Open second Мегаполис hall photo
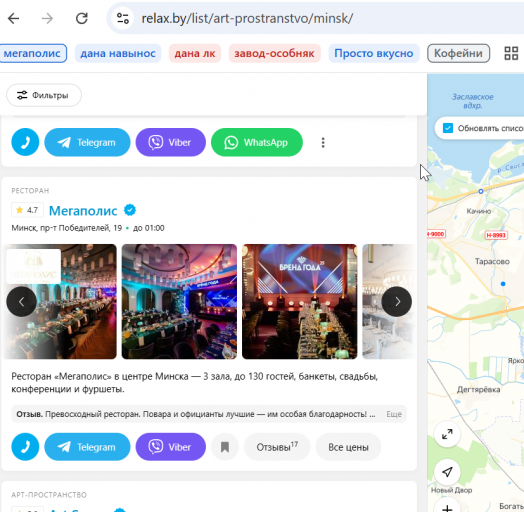The height and width of the screenshot is (512, 524). point(179,301)
